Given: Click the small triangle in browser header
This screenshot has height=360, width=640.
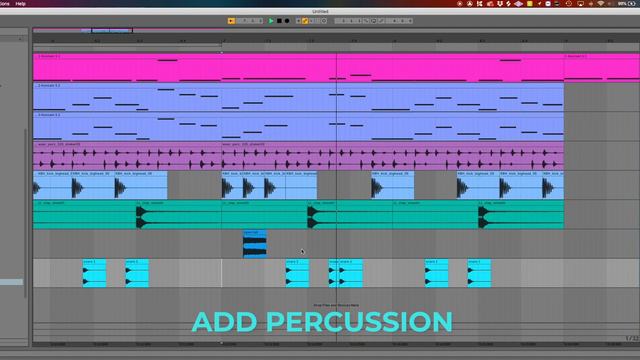Looking at the screenshot, I should tap(20, 39).
